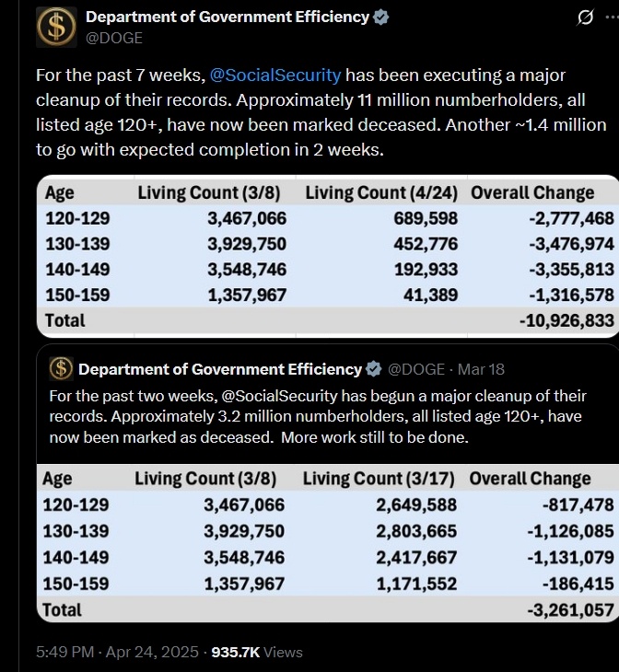Open Department of Government Efficiency profile name
Image resolution: width=619 pixels, height=672 pixels.
click(228, 17)
